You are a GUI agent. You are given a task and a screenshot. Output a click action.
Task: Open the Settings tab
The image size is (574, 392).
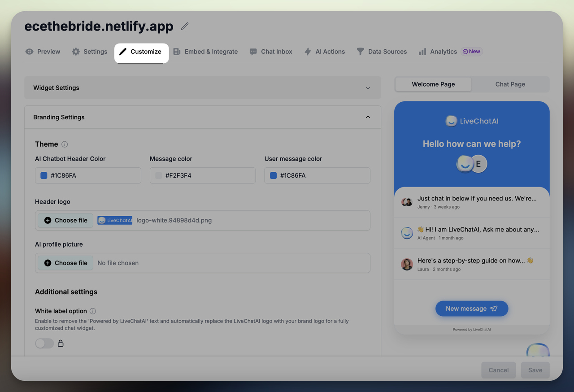click(x=90, y=52)
